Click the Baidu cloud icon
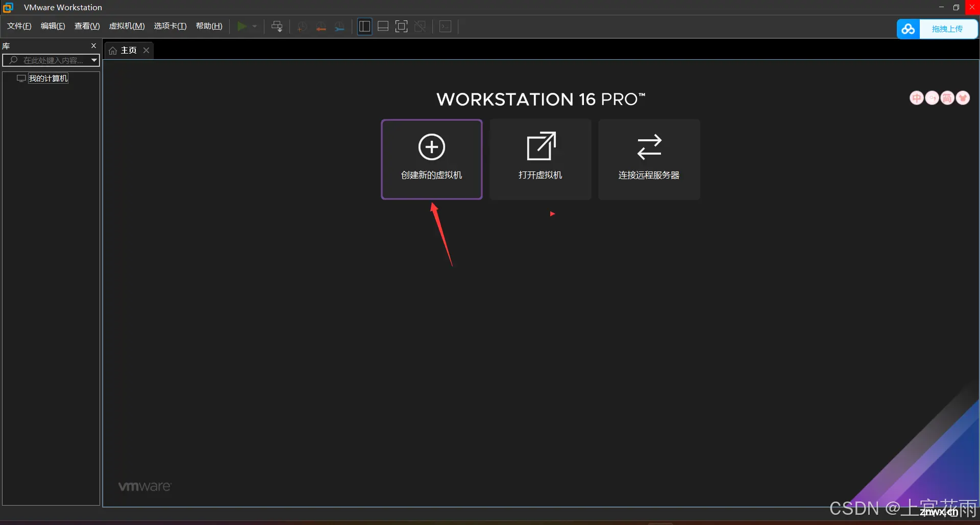980x525 pixels. [909, 29]
